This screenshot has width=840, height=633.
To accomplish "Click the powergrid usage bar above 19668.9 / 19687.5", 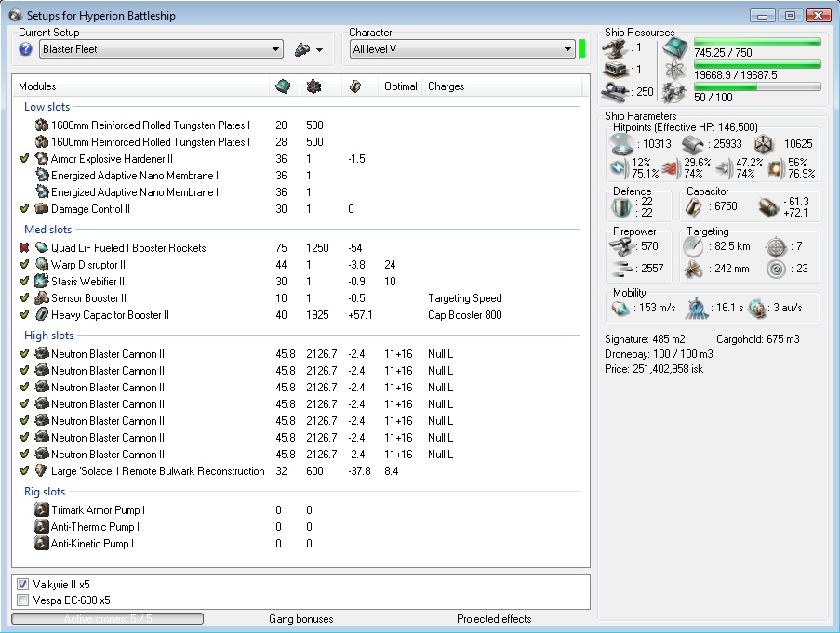I will pos(757,65).
